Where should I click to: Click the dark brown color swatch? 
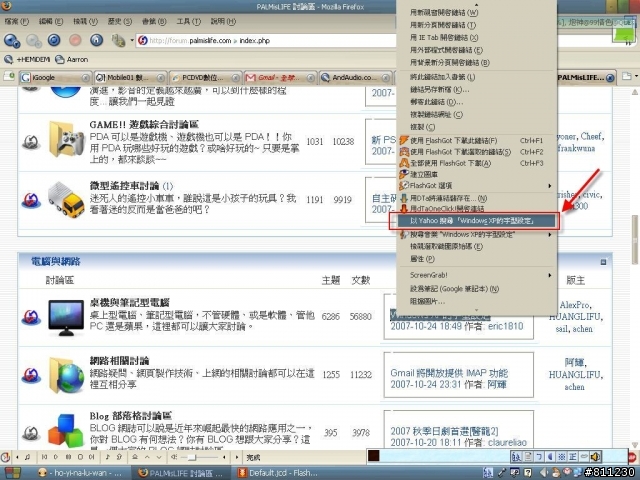pyautogui.click(x=373, y=456)
